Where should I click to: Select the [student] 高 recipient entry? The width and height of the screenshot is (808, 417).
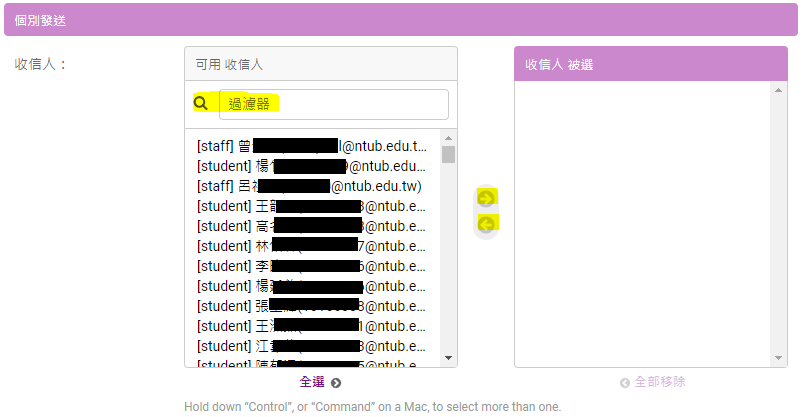point(312,226)
